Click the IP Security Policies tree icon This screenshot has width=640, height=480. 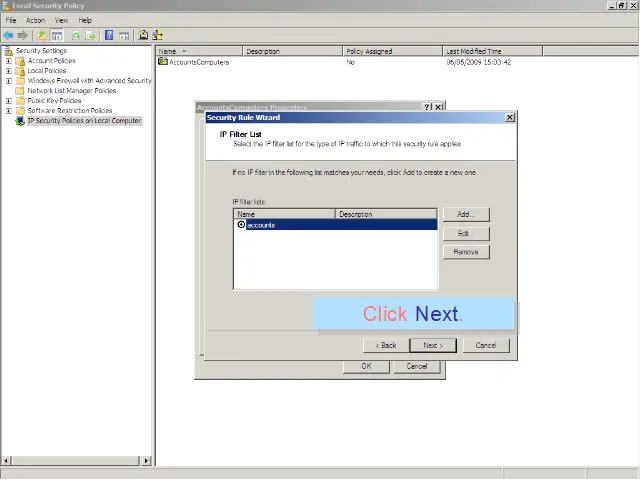point(20,121)
